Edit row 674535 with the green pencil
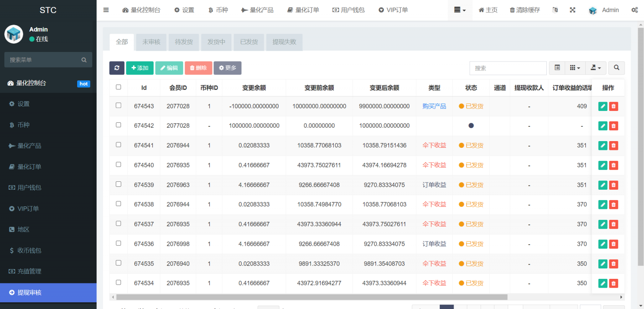 click(602, 263)
